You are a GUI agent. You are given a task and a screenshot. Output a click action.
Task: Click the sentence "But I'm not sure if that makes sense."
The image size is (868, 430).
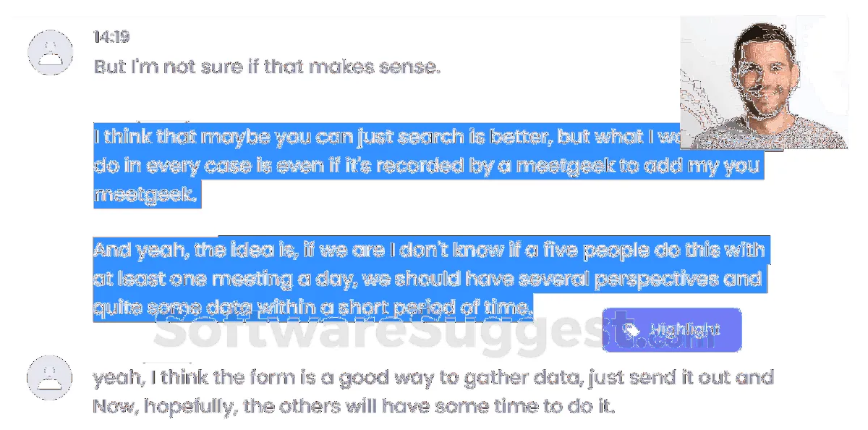click(267, 67)
